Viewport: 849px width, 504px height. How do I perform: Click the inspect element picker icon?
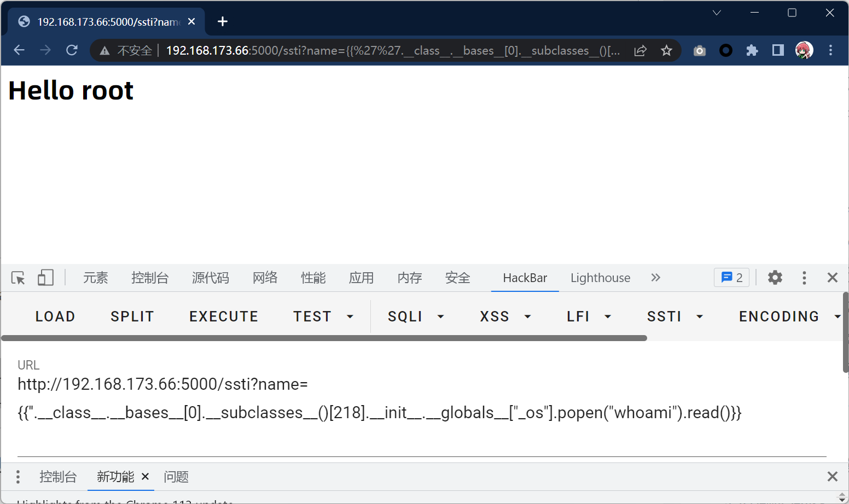(x=18, y=278)
